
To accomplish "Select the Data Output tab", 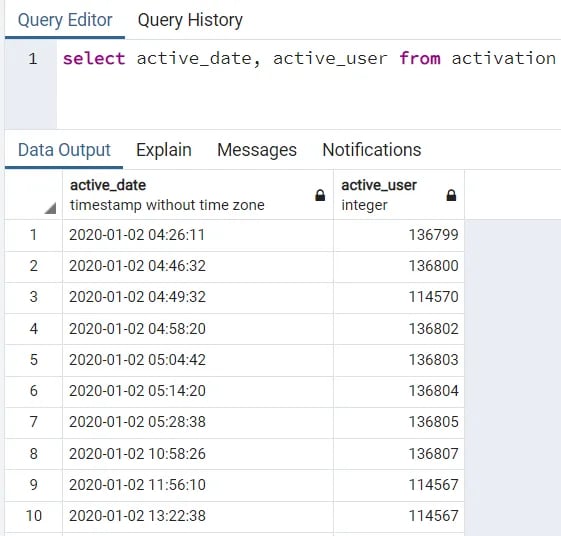I will (x=64, y=150).
